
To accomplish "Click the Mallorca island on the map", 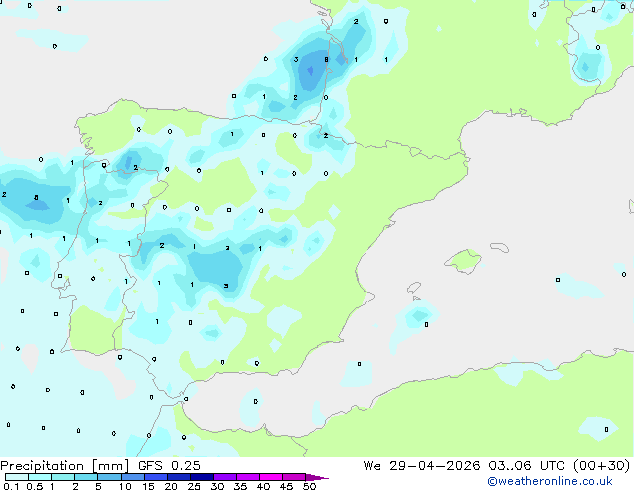I will pyautogui.click(x=463, y=261).
